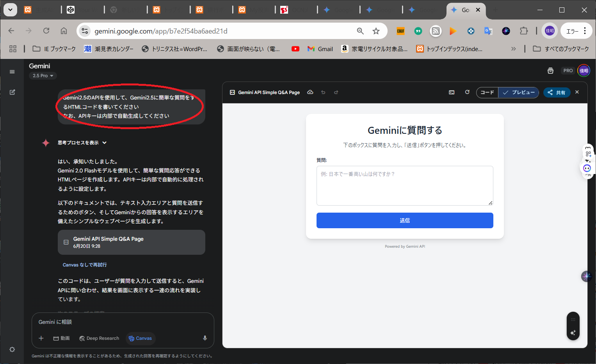Viewport: 596px width, 364px height.
Task: Click the RSS feed extension icon
Action: coord(436,31)
